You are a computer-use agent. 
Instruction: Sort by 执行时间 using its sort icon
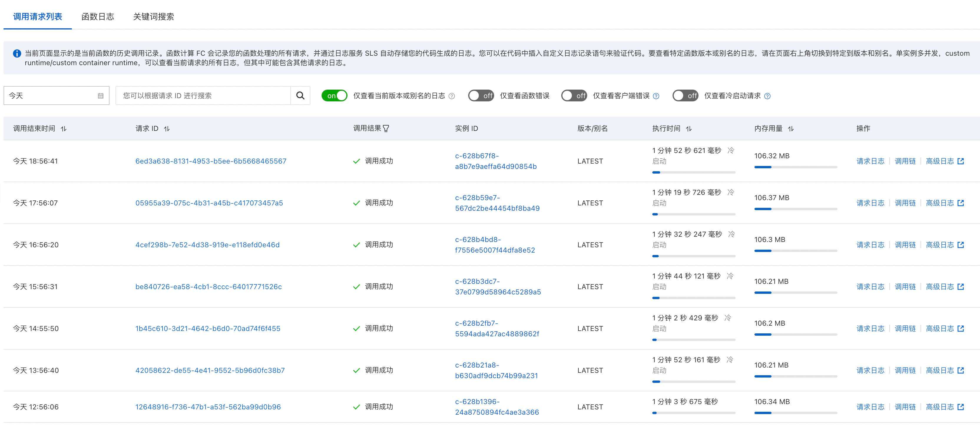pyautogui.click(x=688, y=129)
